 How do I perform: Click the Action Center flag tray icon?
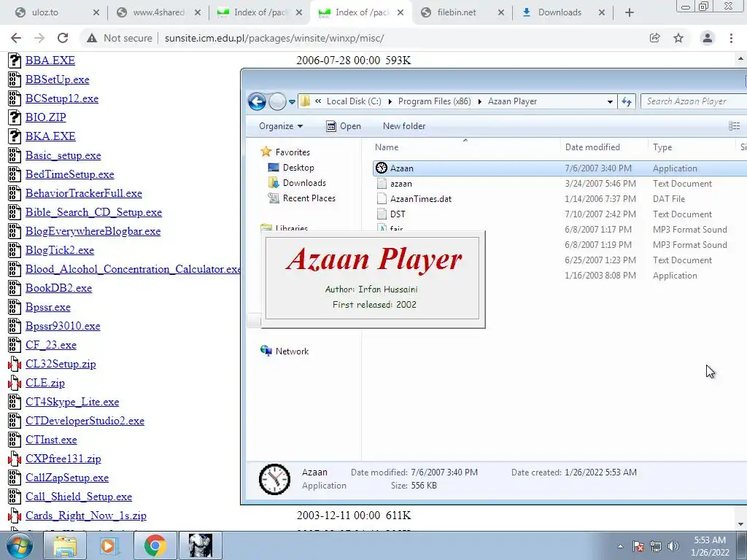638,546
